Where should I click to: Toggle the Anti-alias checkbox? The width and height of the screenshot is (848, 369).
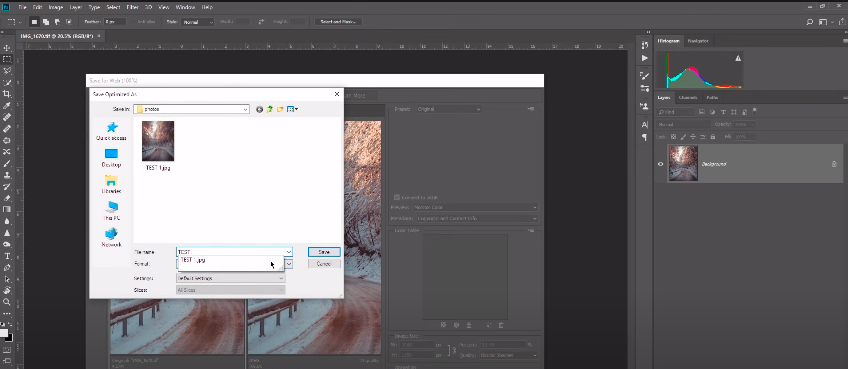tap(133, 22)
